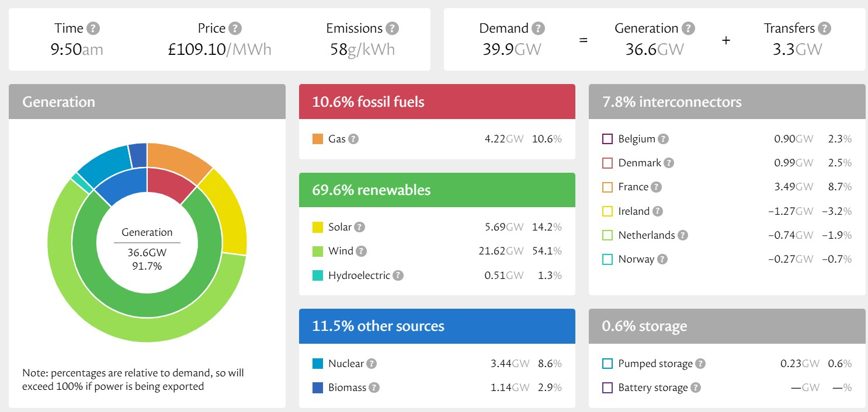Click the 7.8% interconnectors header
Screen dimensions: 868x412
727,102
